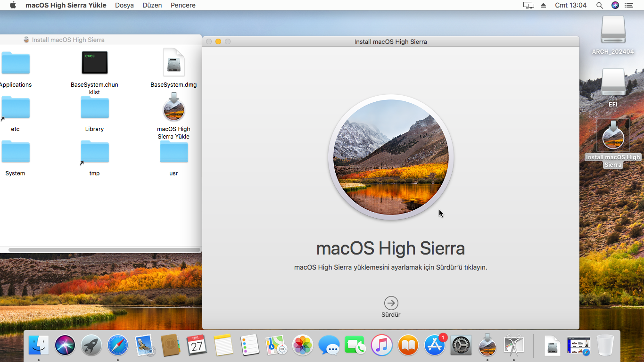644x362 pixels.
Task: Open System Preferences in the Dock
Action: pos(461,346)
